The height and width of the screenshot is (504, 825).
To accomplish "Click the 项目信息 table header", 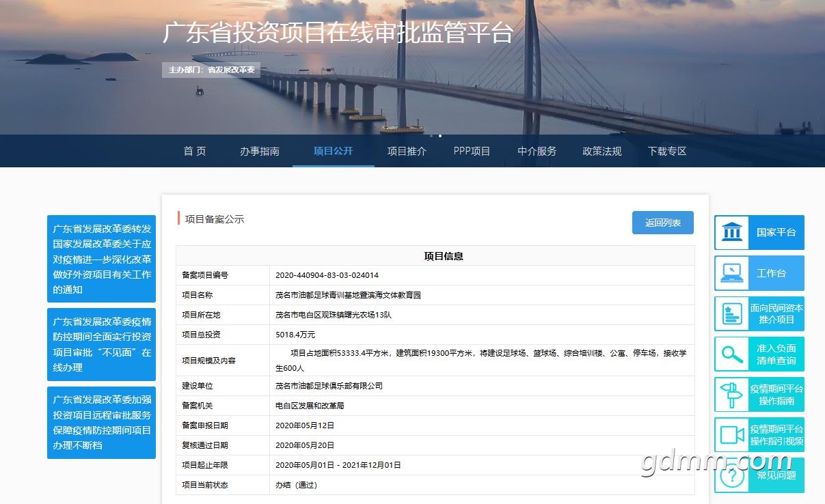I will [x=444, y=256].
